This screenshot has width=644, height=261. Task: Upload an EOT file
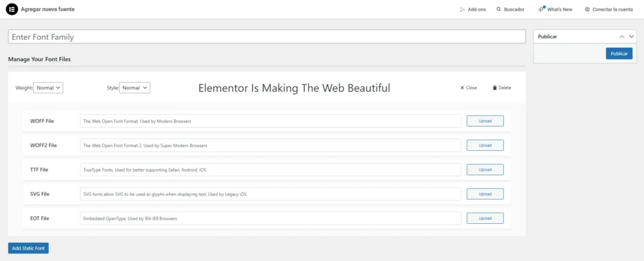pos(485,218)
